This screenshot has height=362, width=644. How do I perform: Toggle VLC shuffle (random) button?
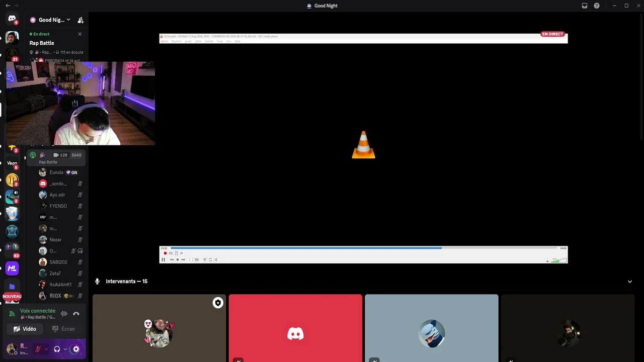click(216, 259)
